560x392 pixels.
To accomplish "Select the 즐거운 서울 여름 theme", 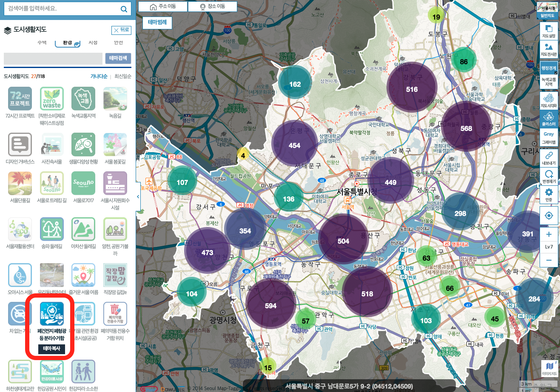I will click(83, 275).
